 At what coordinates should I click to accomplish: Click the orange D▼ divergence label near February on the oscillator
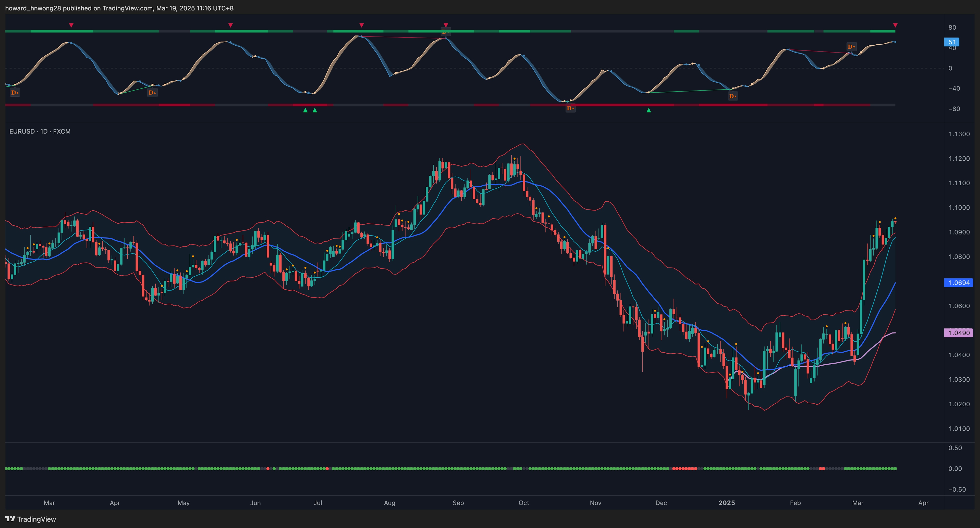click(851, 47)
